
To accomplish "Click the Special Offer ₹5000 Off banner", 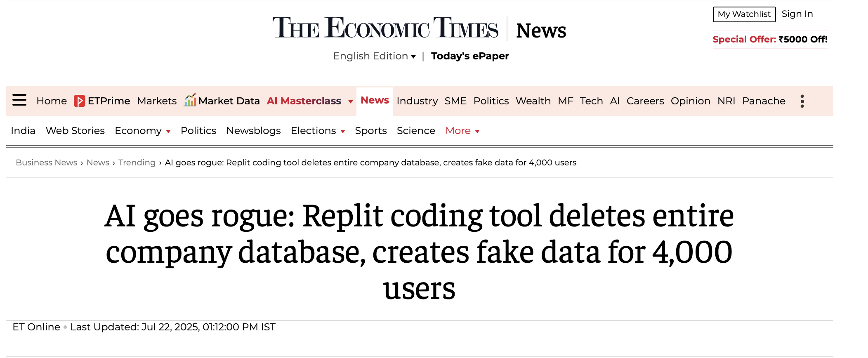I will click(x=770, y=39).
